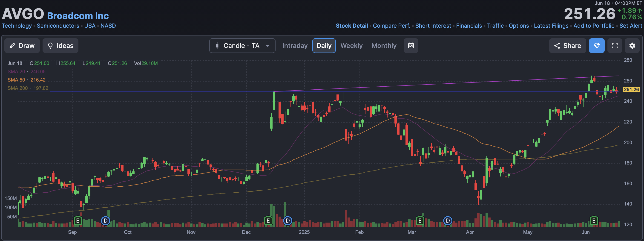
Task: Click the L 249.41 low value
Action: click(x=92, y=63)
